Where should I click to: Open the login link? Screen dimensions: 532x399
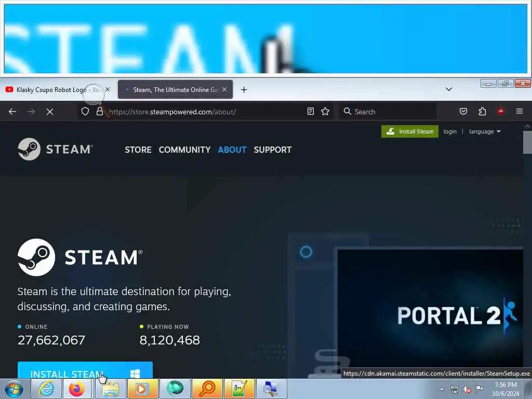(450, 131)
